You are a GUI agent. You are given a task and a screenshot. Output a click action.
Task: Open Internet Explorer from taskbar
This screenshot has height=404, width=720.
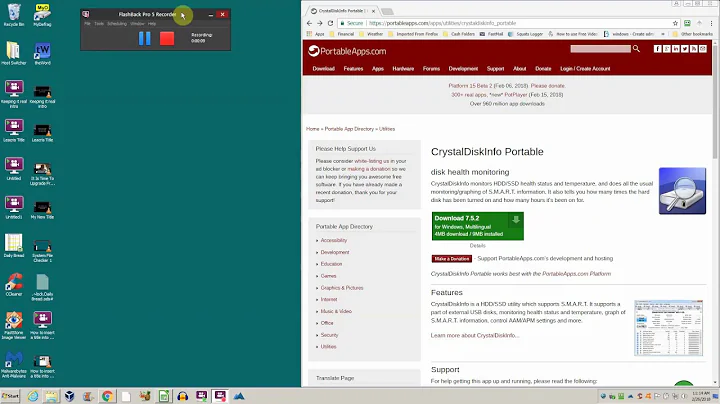(x=33, y=396)
